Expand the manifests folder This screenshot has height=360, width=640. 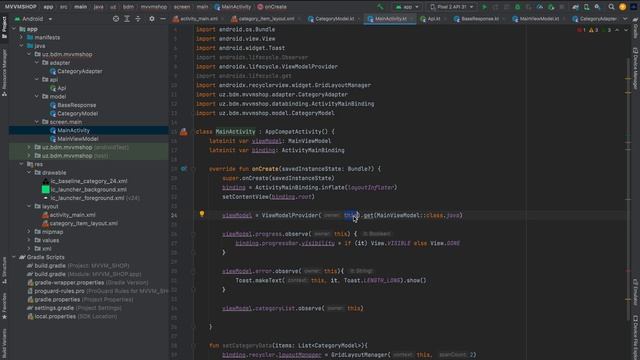22,37
